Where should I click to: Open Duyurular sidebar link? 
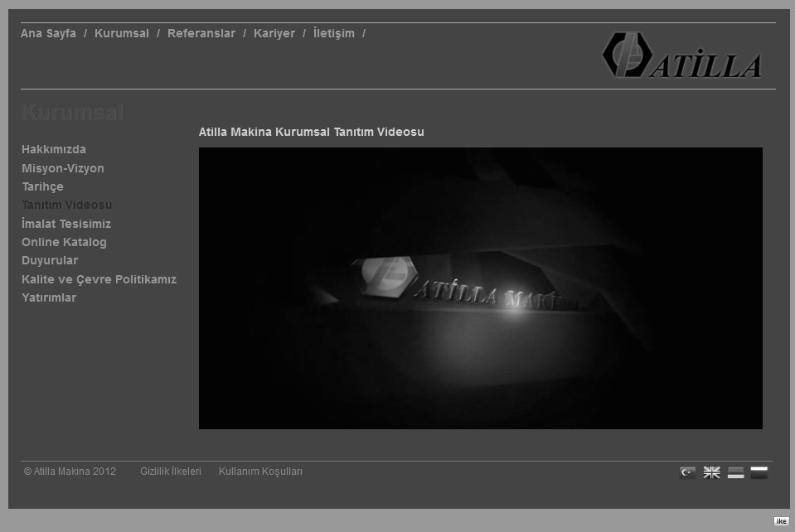click(50, 260)
